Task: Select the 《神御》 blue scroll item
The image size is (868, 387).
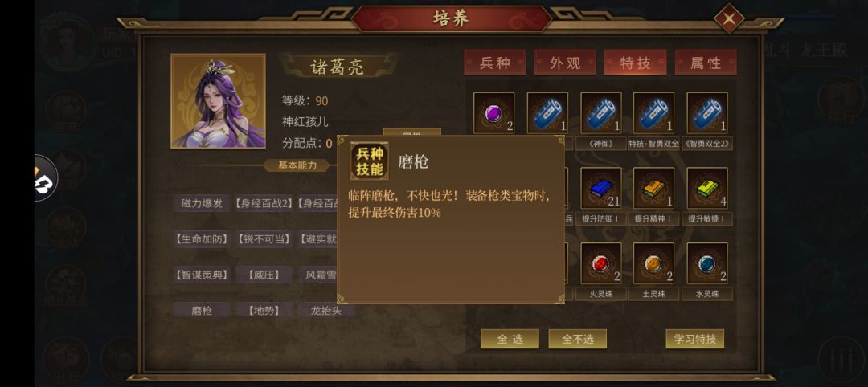Action: (x=600, y=112)
